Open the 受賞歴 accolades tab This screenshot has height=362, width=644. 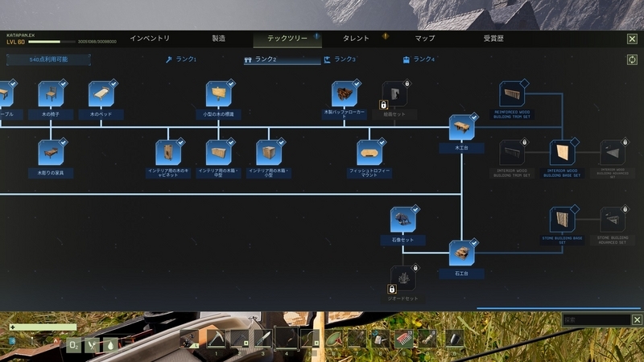coord(493,38)
